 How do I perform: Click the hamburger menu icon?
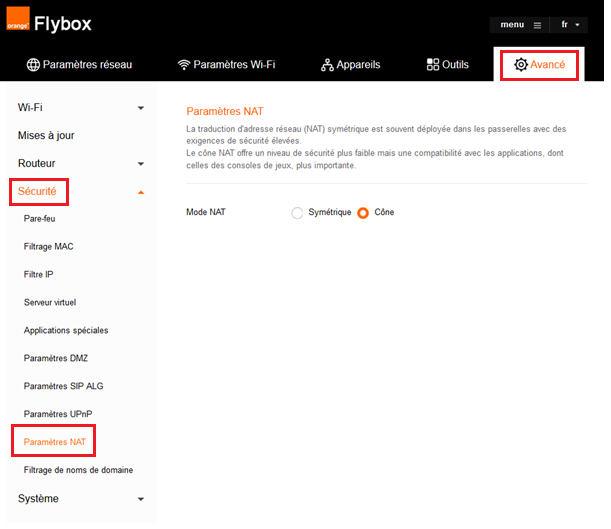[x=537, y=25]
